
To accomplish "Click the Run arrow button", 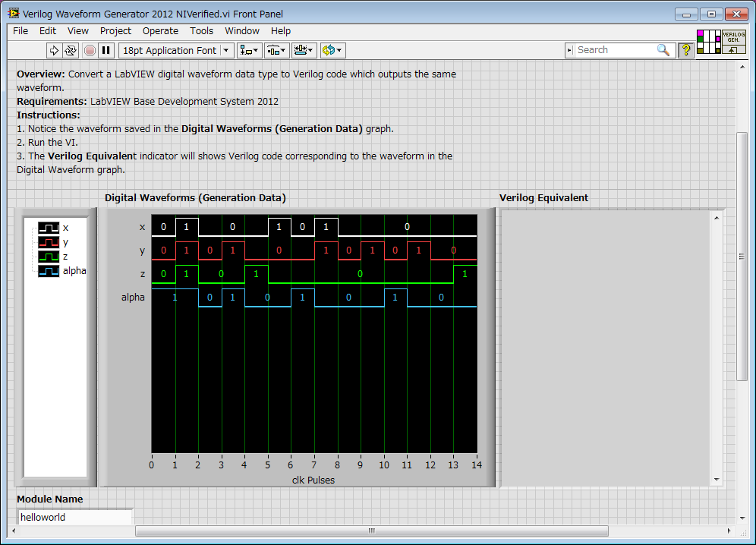I will point(54,50).
